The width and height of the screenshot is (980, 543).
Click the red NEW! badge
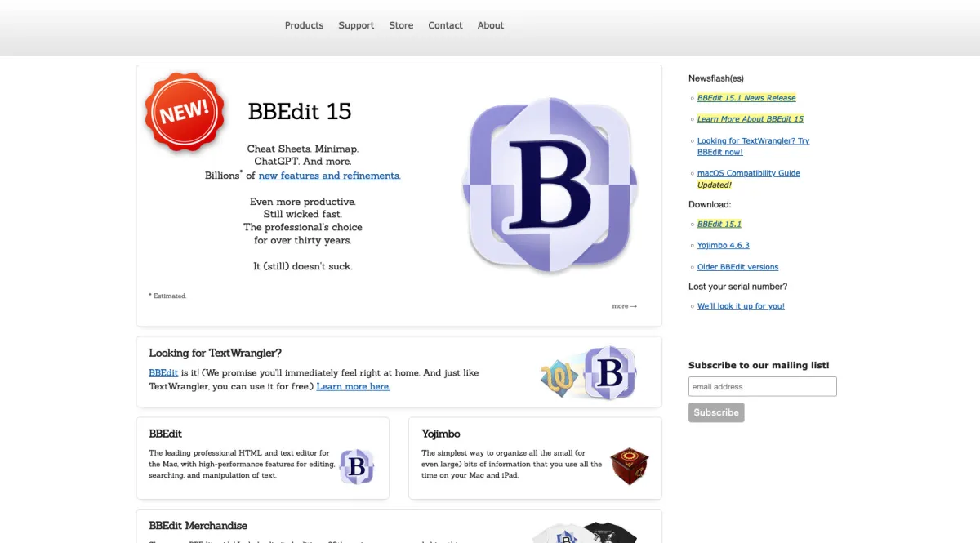coord(185,112)
